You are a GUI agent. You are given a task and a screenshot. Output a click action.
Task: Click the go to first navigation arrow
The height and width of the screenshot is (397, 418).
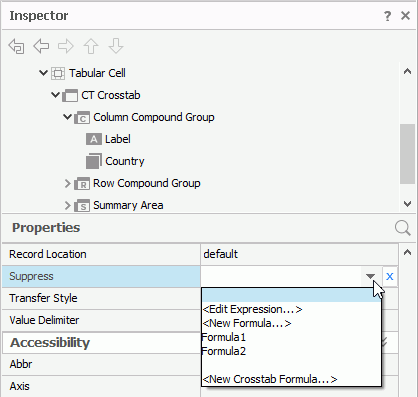(x=16, y=46)
